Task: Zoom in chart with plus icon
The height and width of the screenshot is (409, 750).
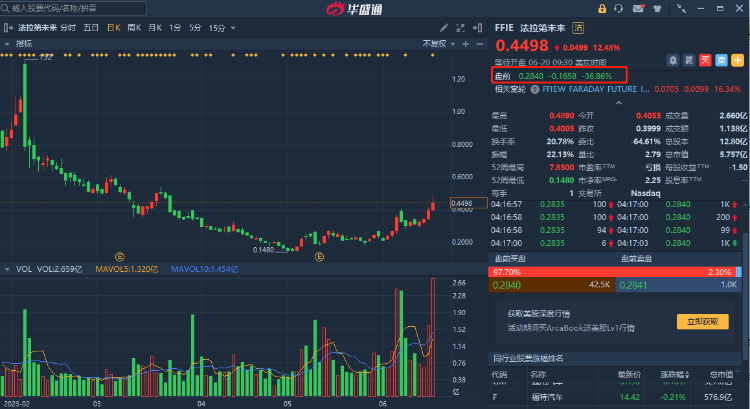Action: (x=465, y=44)
